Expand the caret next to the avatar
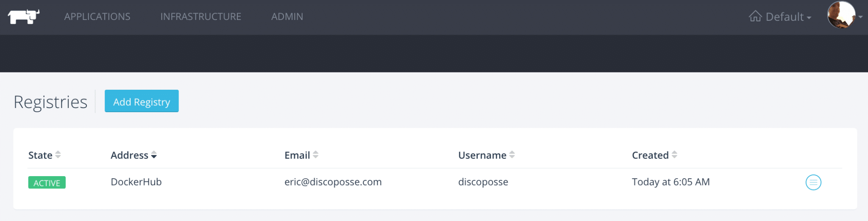Viewport: 868px width, 221px height. 860,17
